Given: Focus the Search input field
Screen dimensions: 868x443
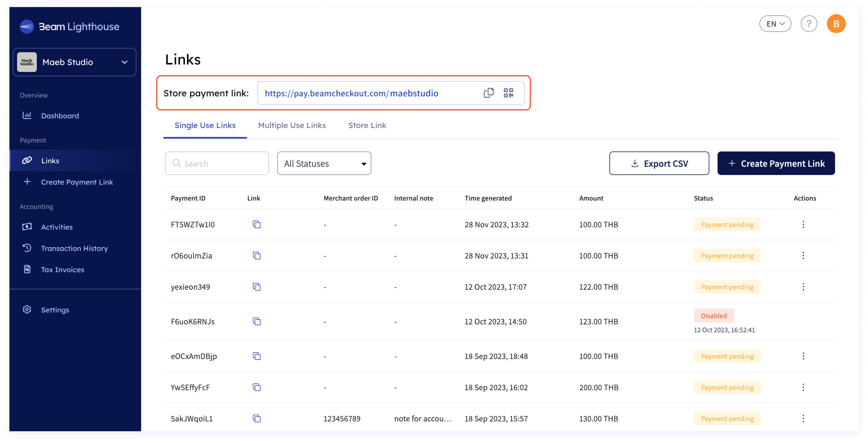Looking at the screenshot, I should 217,164.
